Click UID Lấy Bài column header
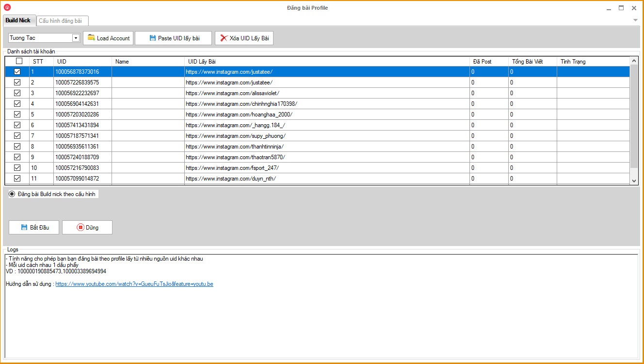The width and height of the screenshot is (644, 364). [327, 62]
